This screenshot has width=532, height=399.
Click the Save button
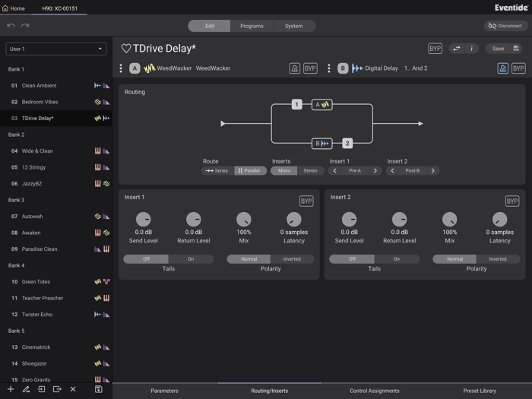[x=498, y=49]
